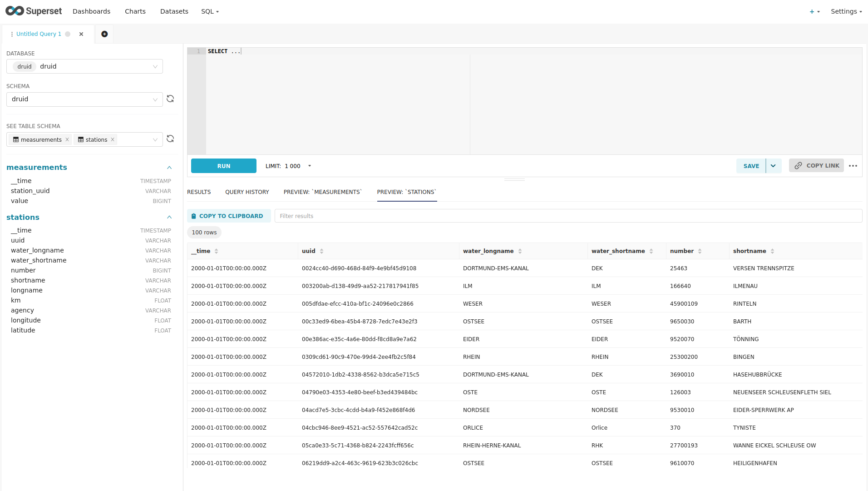Remove measurements from table schema selection

pyautogui.click(x=67, y=140)
